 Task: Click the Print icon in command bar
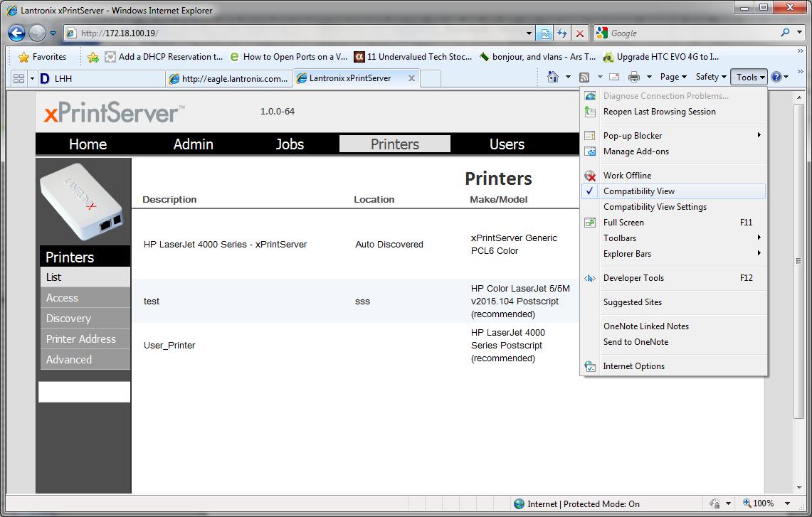click(633, 78)
